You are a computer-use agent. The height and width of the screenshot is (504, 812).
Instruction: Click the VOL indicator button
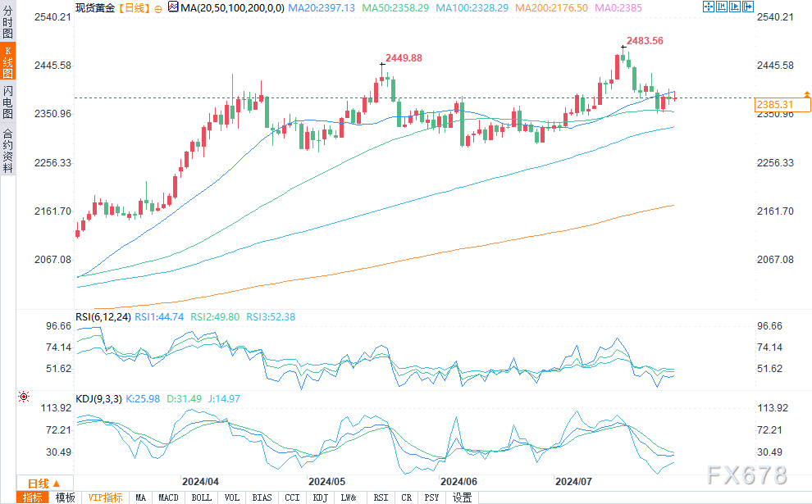click(x=232, y=497)
